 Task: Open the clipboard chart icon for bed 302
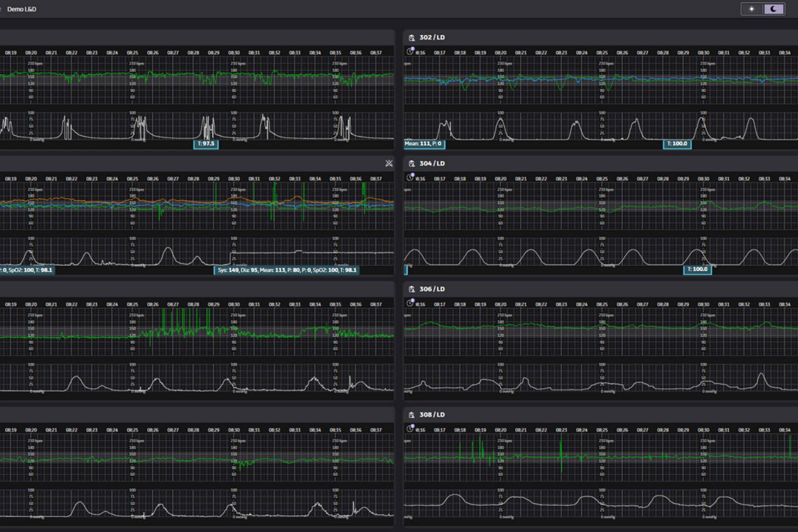[411, 38]
